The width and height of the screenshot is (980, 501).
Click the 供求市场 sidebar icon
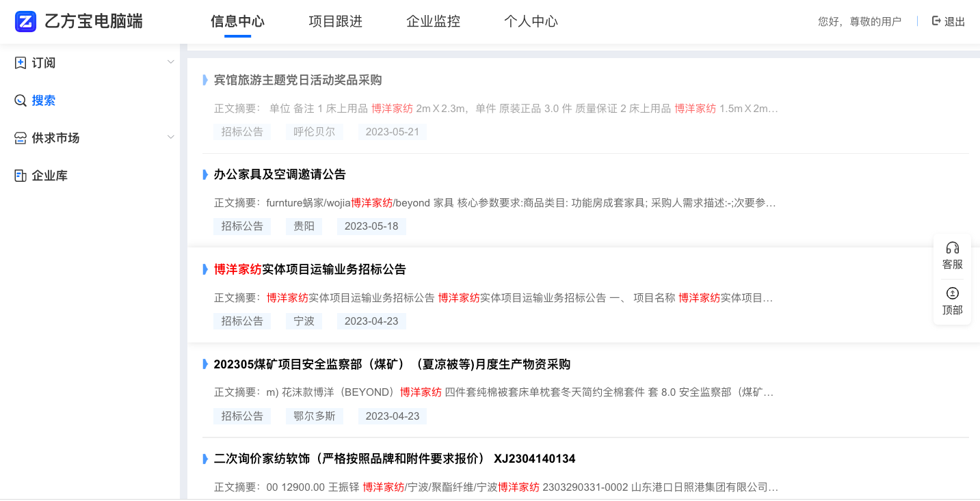pyautogui.click(x=21, y=138)
